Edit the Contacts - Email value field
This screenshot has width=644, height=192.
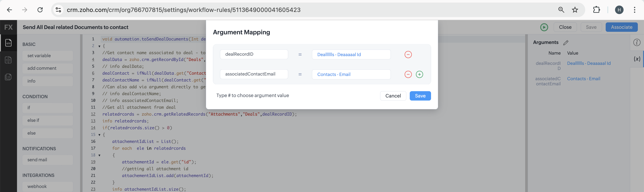(x=351, y=74)
